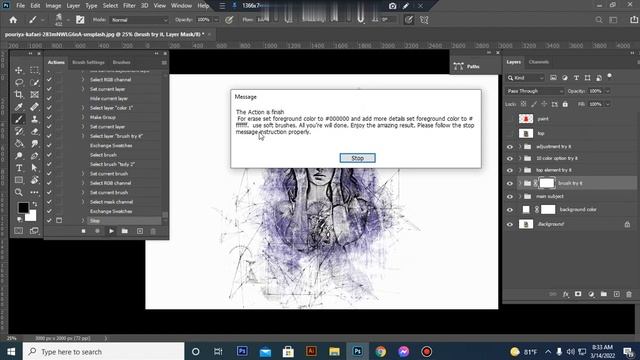Screen dimensions: 640x360
Task: Select the Move tool
Action: tap(19, 71)
